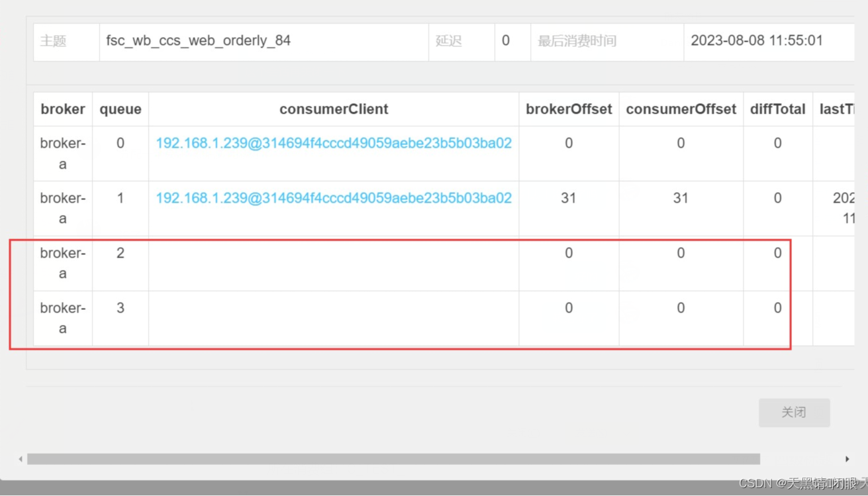Click the horizontal scrollbar left arrow
The width and height of the screenshot is (868, 496).
(x=21, y=459)
